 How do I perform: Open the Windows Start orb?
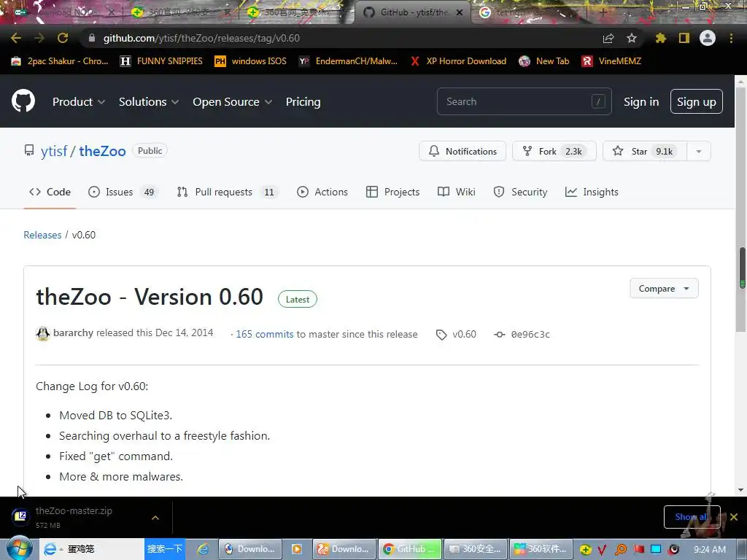(x=19, y=548)
